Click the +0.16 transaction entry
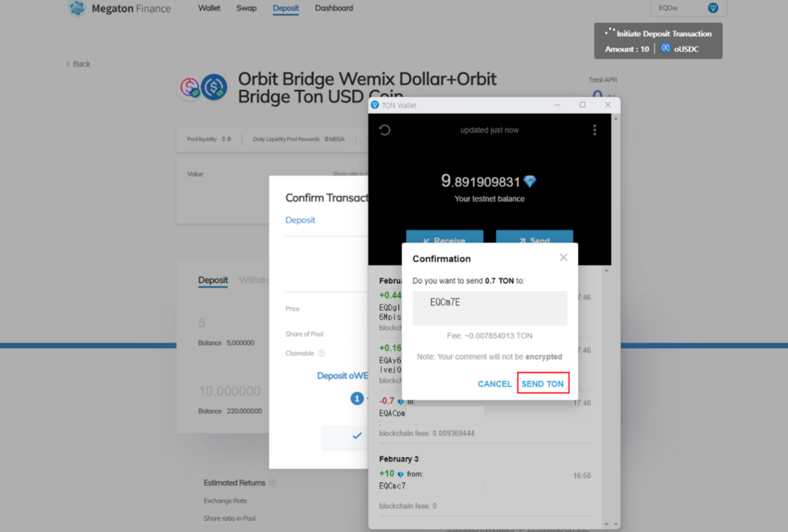The image size is (788, 532). pyautogui.click(x=390, y=364)
